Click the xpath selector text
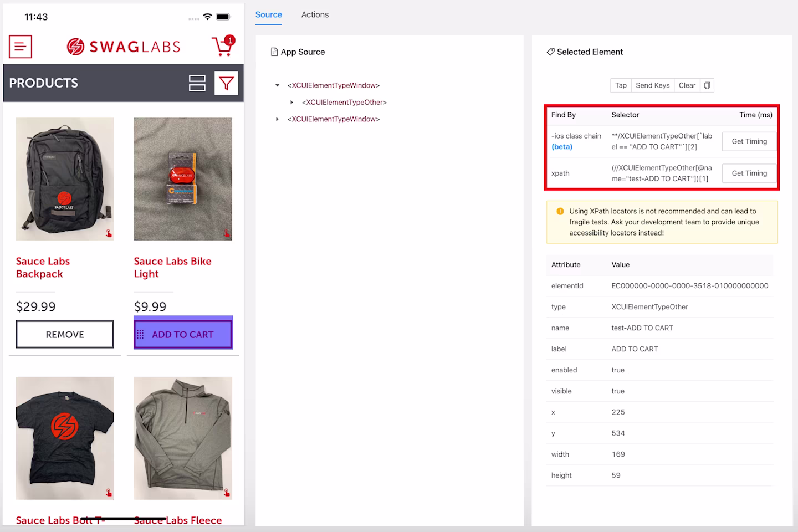Image resolution: width=798 pixels, height=532 pixels. [662, 173]
